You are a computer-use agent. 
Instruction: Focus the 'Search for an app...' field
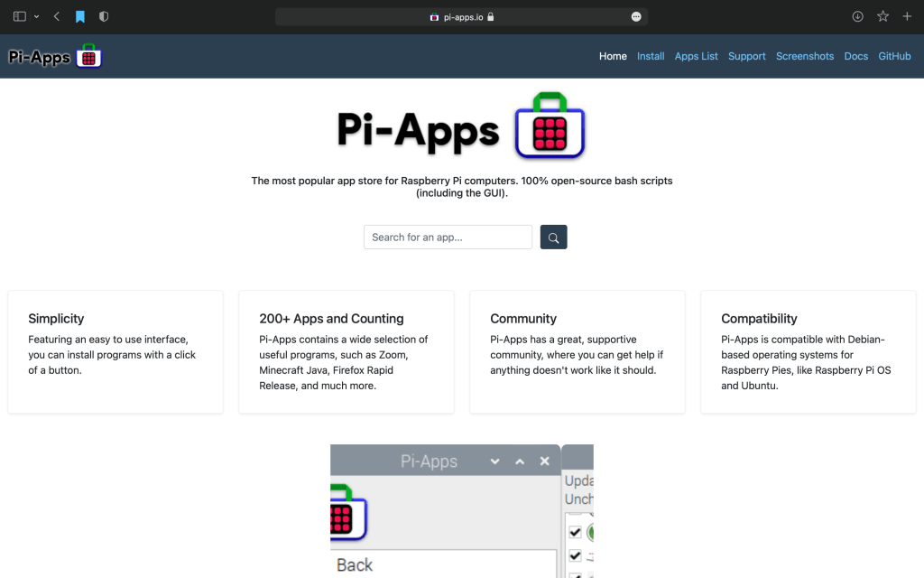click(x=448, y=237)
